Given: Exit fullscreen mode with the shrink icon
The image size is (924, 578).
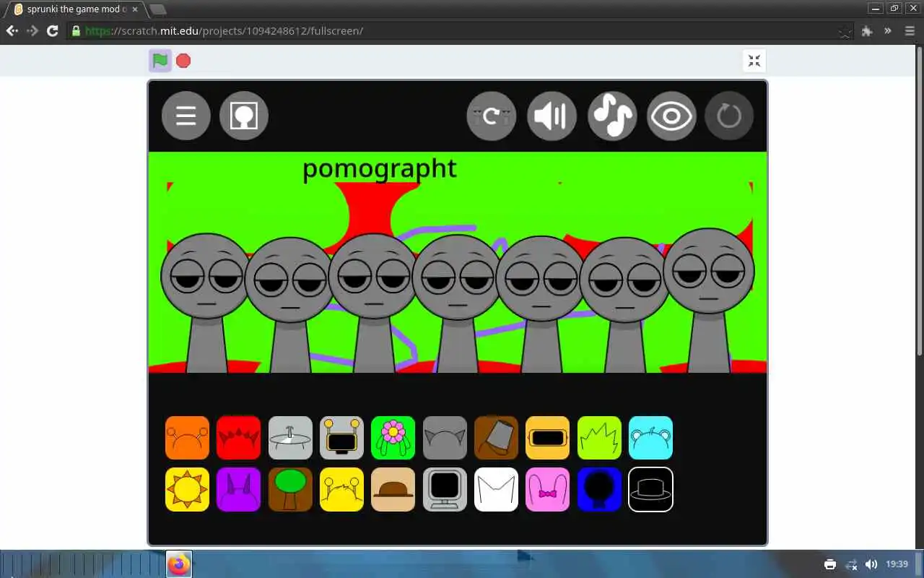Looking at the screenshot, I should point(754,61).
